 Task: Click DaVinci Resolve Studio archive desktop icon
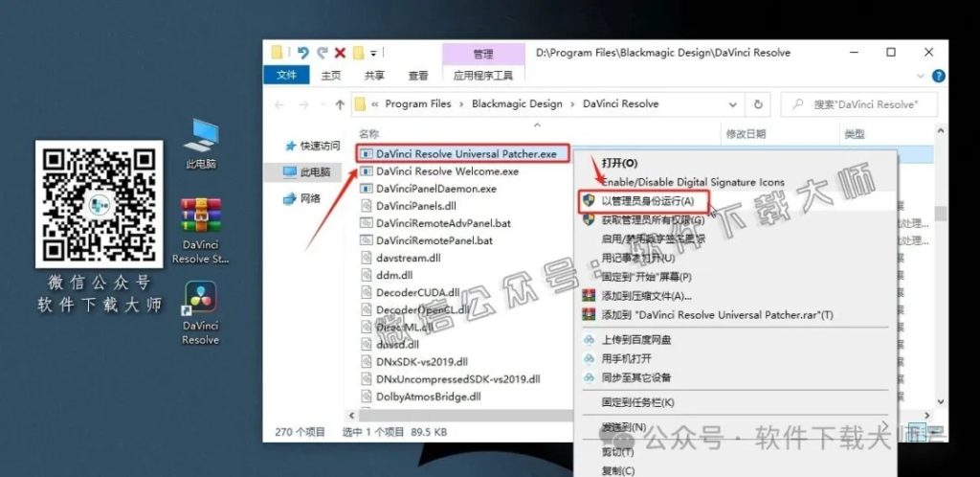pyautogui.click(x=201, y=231)
